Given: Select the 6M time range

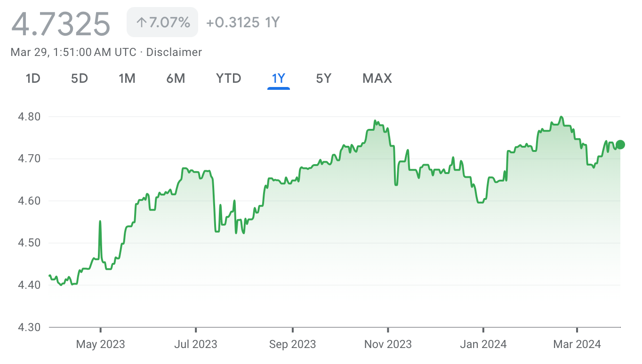Looking at the screenshot, I should (x=176, y=78).
